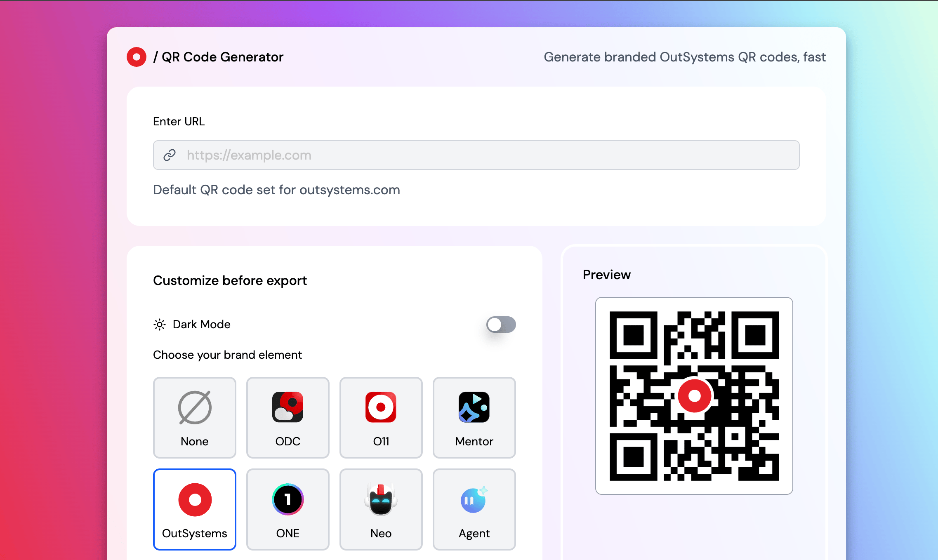Click the Neo label text
938x560 pixels.
point(381,533)
